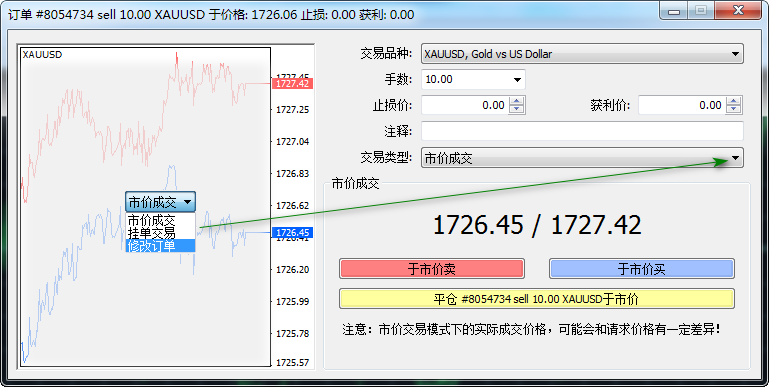This screenshot has height=387, width=769.
Task: Click blue bid price tag 1726.45
Action: pos(292,232)
